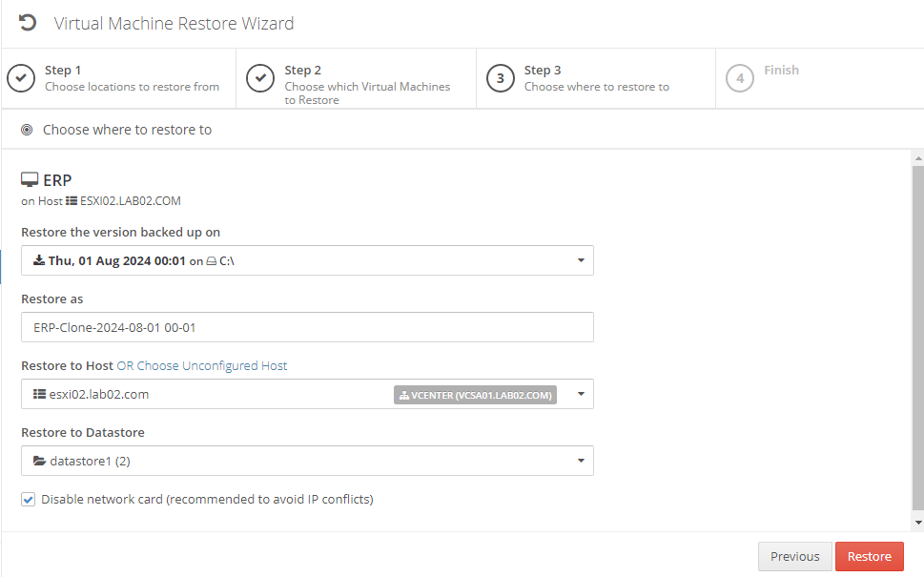Click the red Restore button
Viewport: 924px width, 577px height.
(870, 556)
